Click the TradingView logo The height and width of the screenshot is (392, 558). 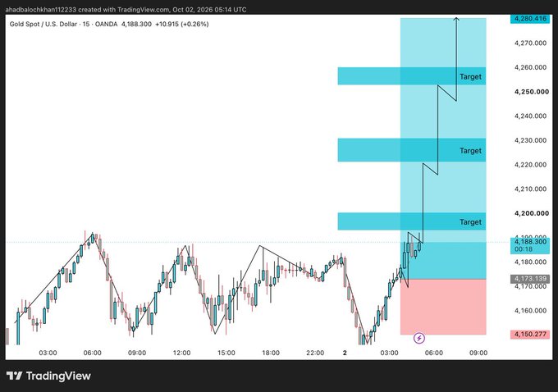point(48,376)
